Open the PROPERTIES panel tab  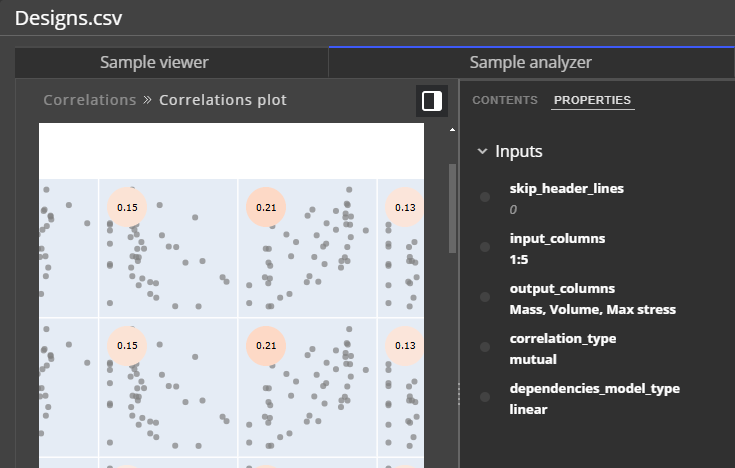click(x=592, y=100)
